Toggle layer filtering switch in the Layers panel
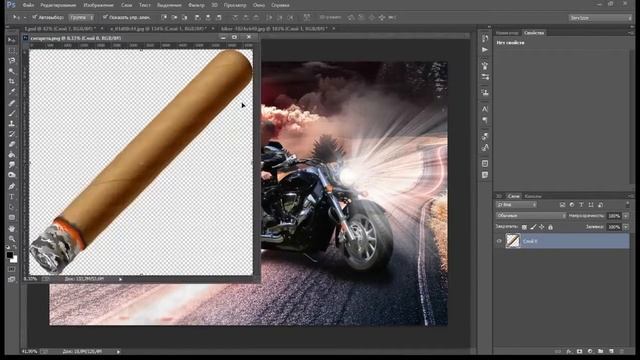This screenshot has width=640, height=360. tap(628, 204)
